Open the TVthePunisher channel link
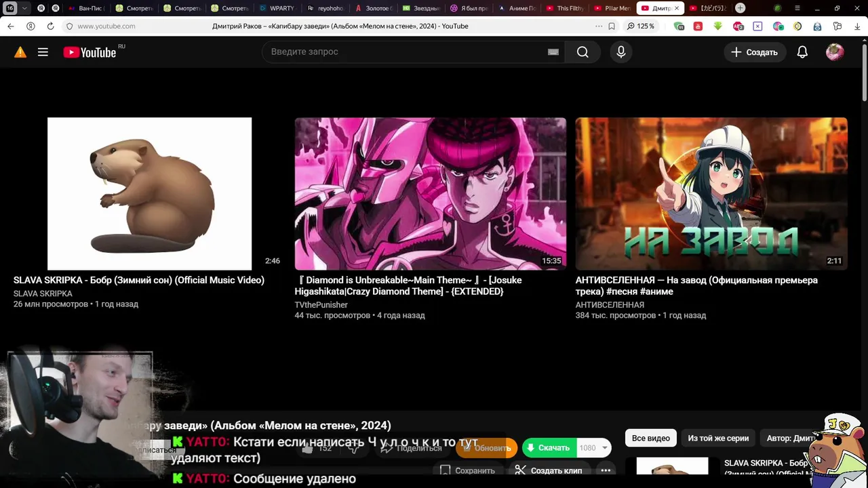The width and height of the screenshot is (868, 488). pyautogui.click(x=321, y=305)
